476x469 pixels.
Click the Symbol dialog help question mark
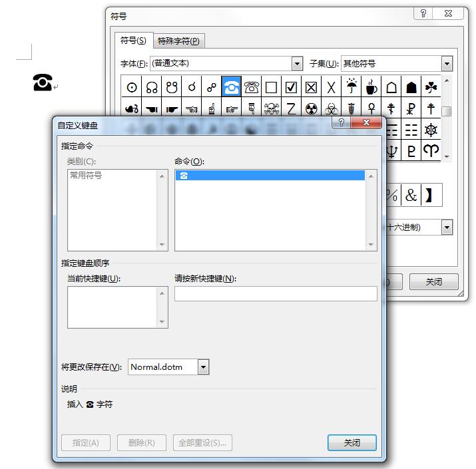pos(423,13)
